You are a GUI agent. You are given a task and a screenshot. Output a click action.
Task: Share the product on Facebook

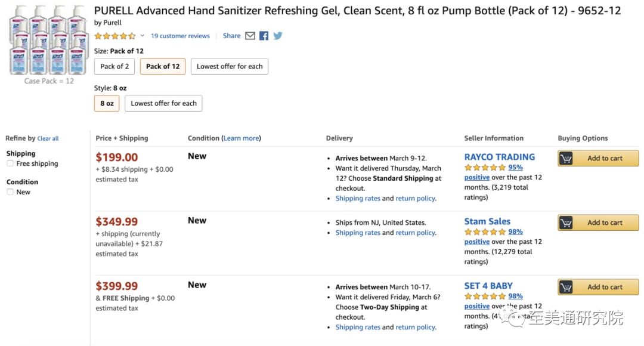click(x=264, y=36)
